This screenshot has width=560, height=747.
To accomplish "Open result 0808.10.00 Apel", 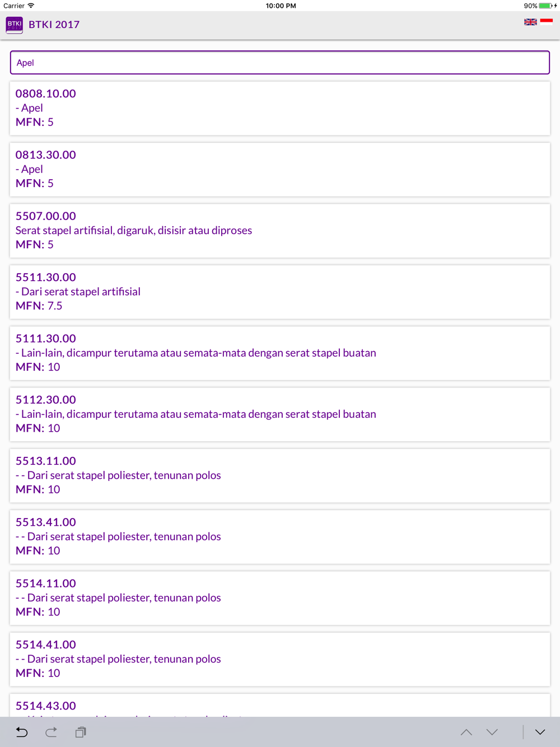I will pos(279,108).
